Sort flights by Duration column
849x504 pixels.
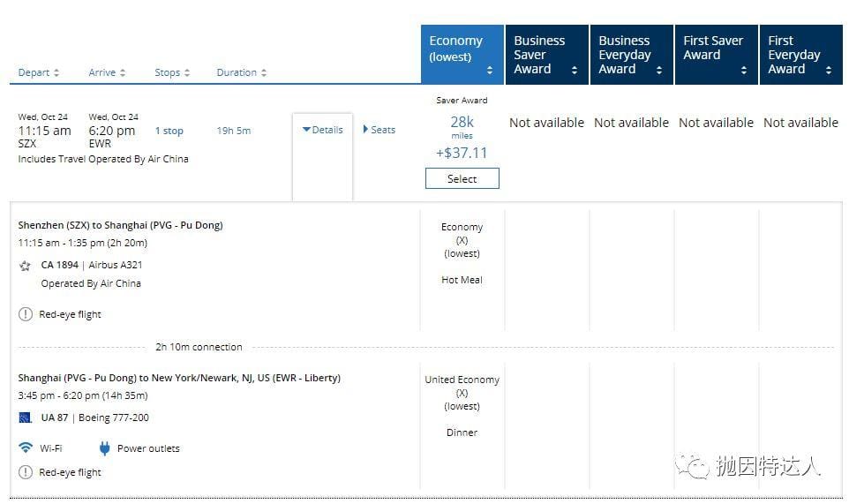coord(242,72)
